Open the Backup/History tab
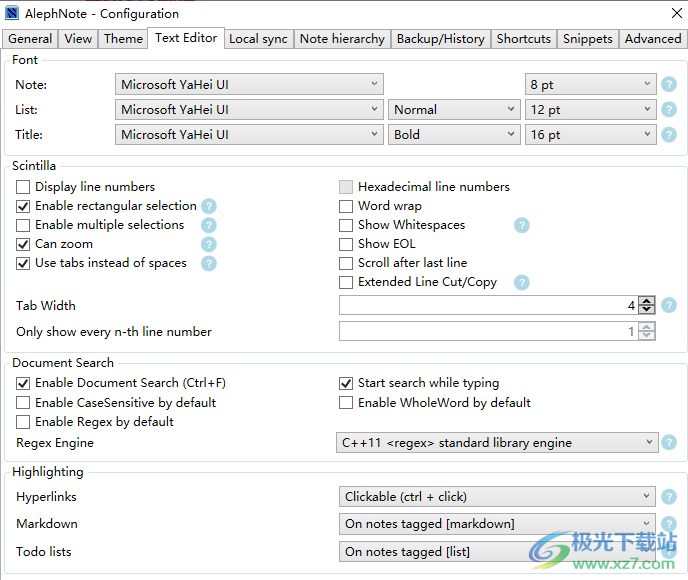Screen dimensions: 688x580 coord(441,39)
